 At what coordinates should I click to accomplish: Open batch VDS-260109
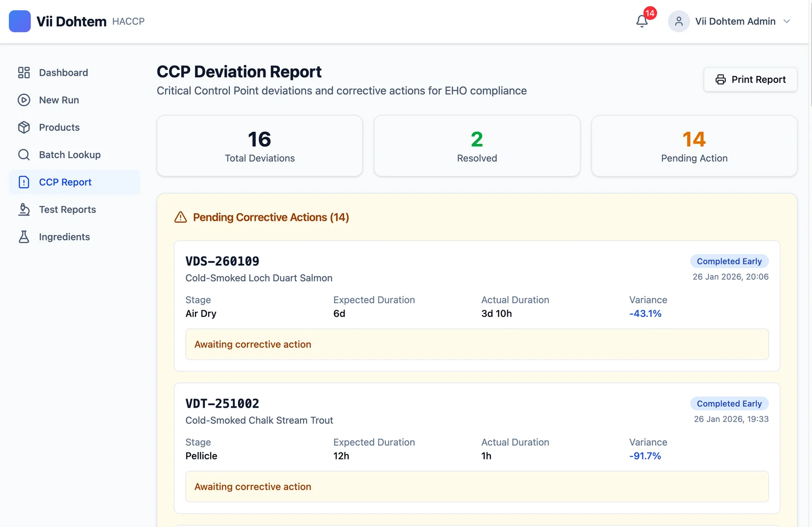tap(222, 261)
